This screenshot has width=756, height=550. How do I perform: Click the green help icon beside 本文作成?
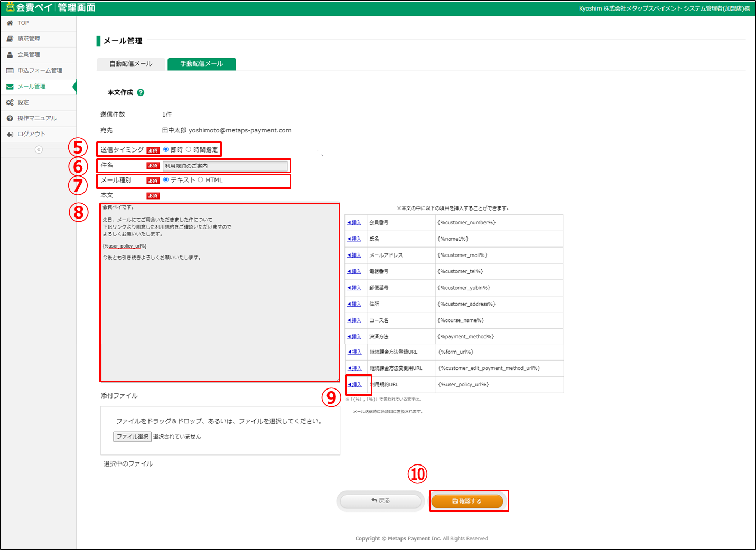pyautogui.click(x=141, y=92)
